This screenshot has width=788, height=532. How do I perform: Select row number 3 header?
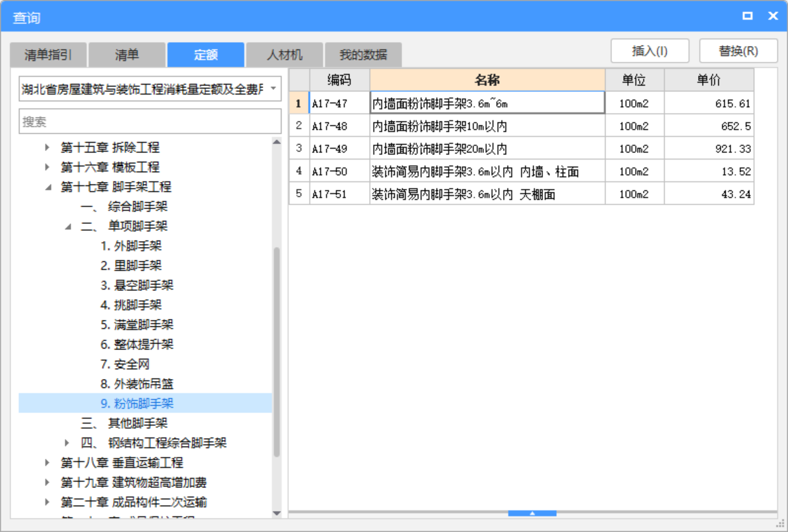(299, 148)
